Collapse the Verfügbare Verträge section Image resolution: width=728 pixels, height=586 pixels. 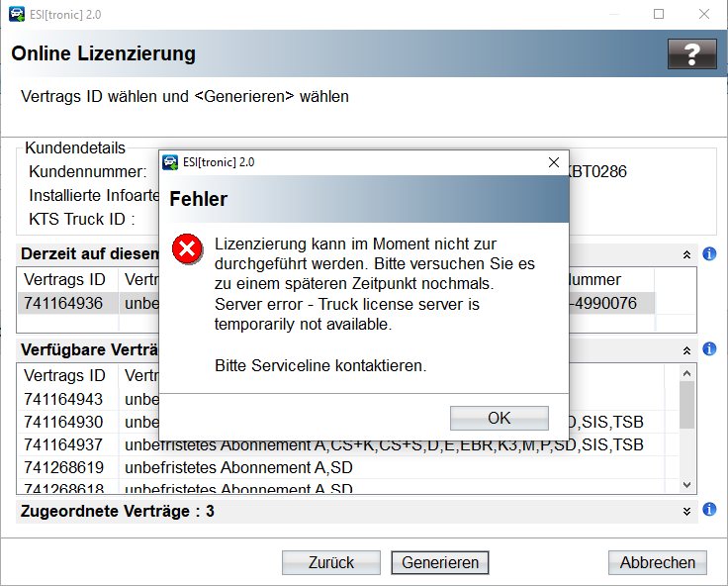click(687, 350)
